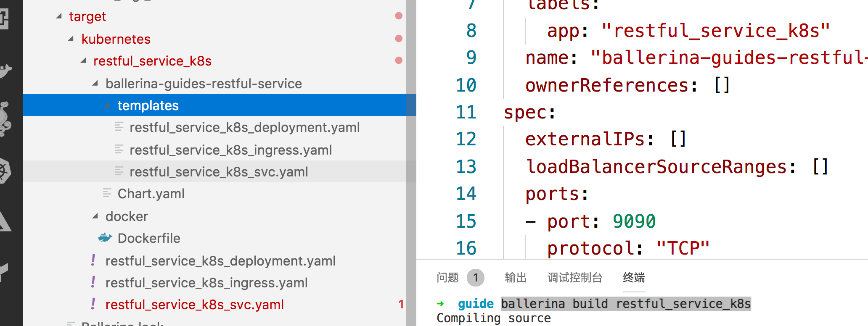Open Extensions view in activity bar

(x=4, y=18)
